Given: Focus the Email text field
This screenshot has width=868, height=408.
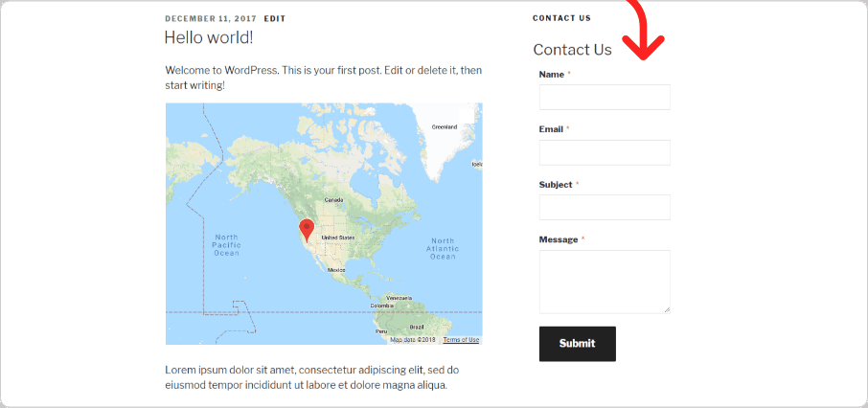Looking at the screenshot, I should pos(605,152).
